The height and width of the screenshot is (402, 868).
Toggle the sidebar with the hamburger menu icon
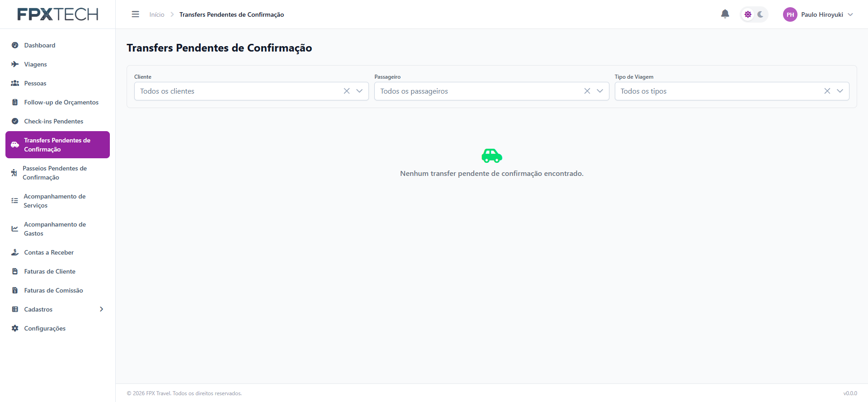[x=135, y=14]
